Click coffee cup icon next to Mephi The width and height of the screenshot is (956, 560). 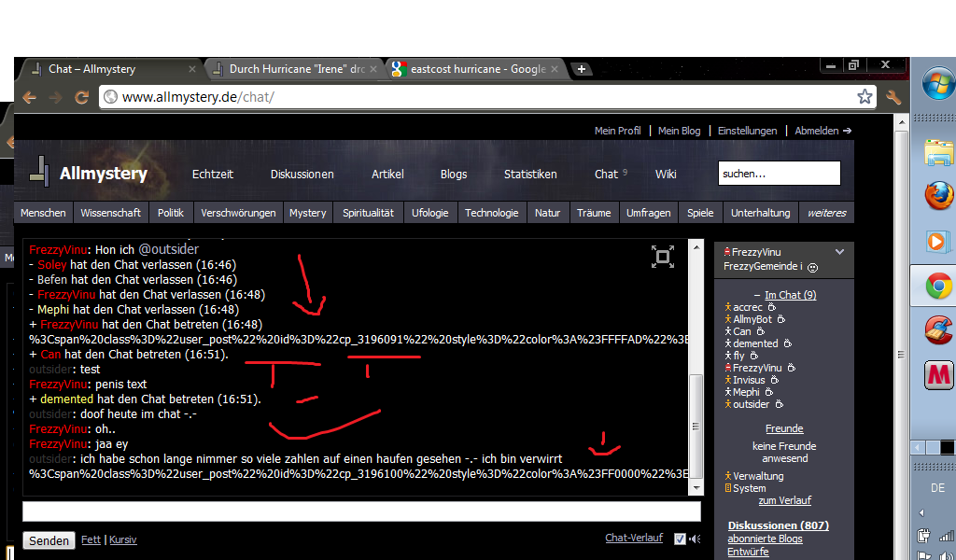[769, 392]
